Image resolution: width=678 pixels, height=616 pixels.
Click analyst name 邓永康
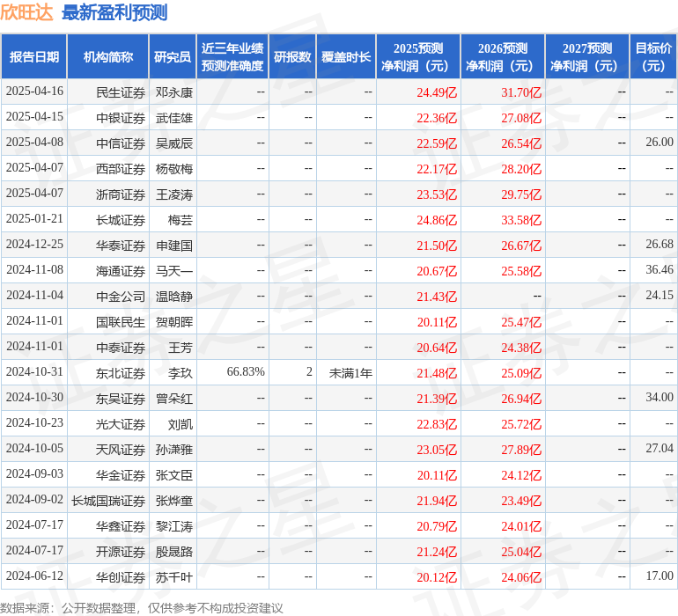pos(173,92)
